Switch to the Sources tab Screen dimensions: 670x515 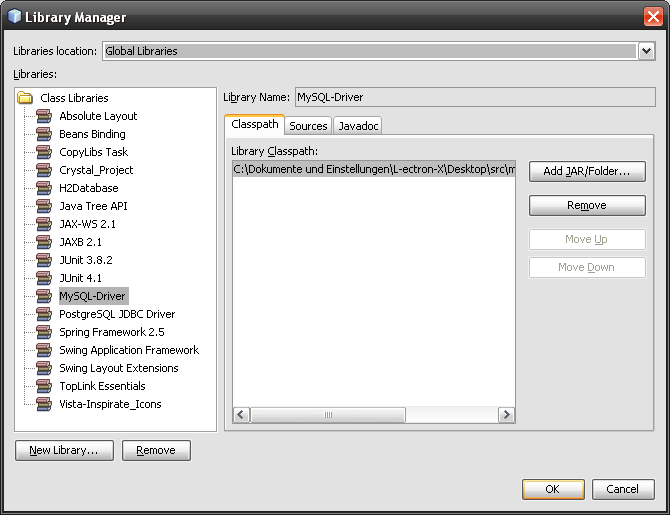[308, 125]
